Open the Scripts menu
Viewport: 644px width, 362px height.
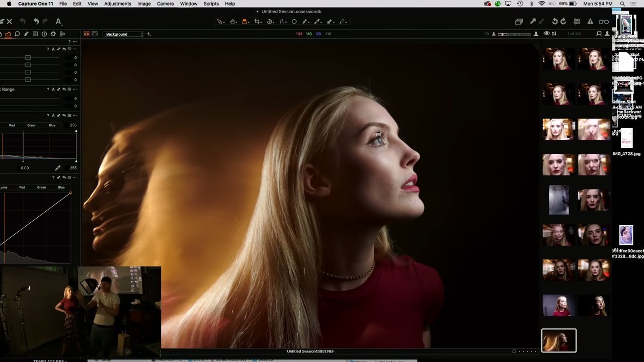point(211,4)
